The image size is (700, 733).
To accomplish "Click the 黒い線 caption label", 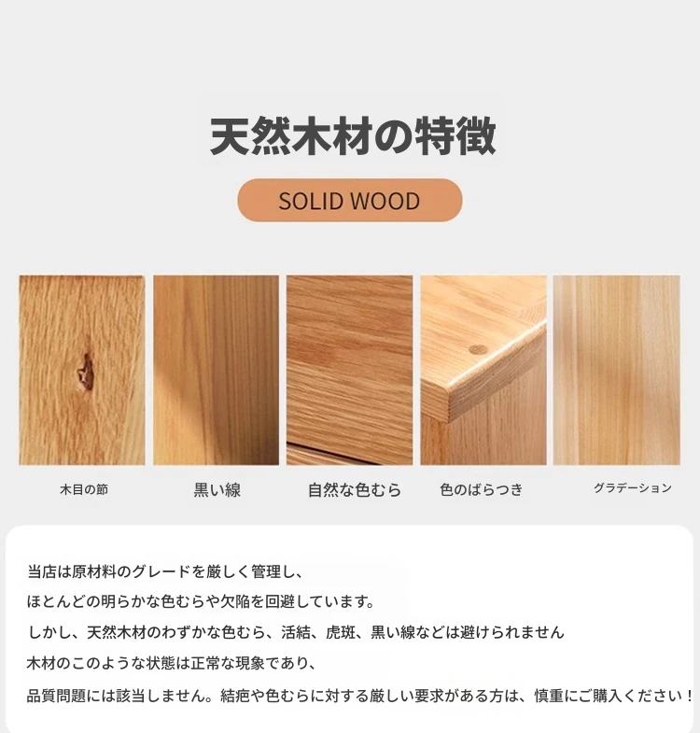I will pos(217,490).
